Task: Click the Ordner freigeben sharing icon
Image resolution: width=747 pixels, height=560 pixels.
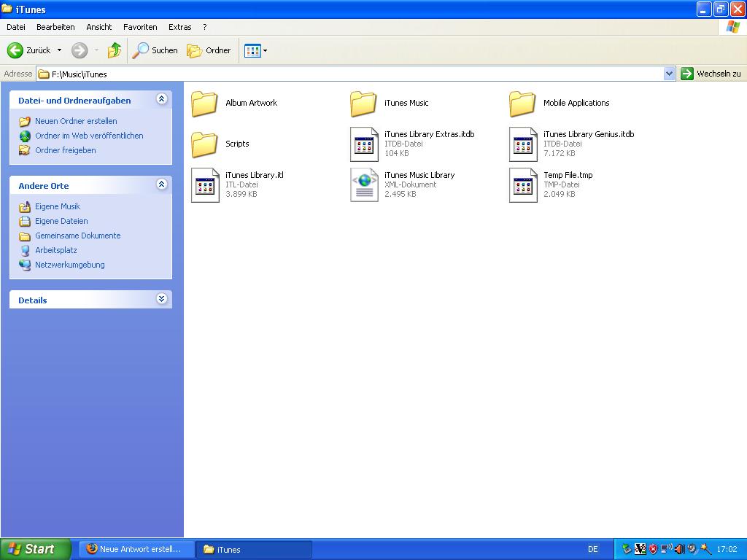Action: pos(25,150)
